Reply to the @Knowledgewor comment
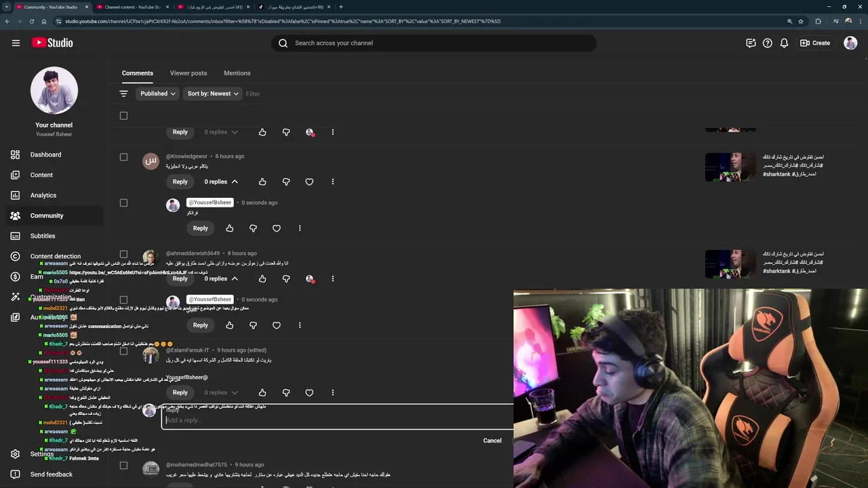This screenshot has height=488, width=868. point(180,182)
